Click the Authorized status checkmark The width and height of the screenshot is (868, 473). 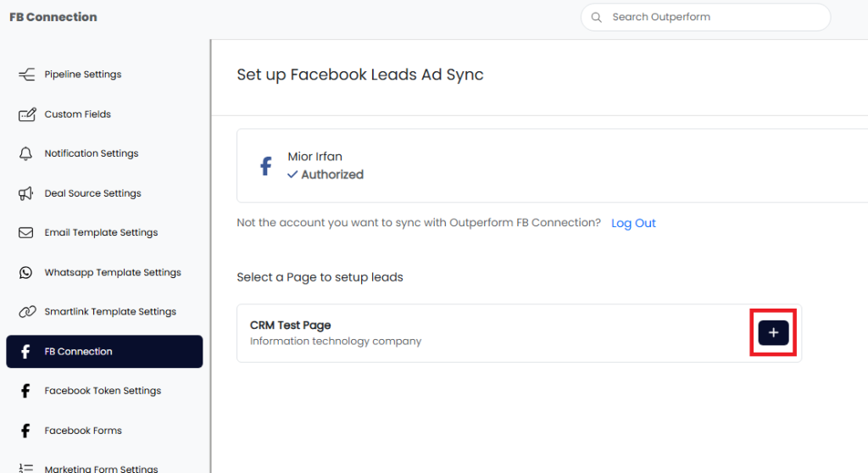pyautogui.click(x=292, y=175)
